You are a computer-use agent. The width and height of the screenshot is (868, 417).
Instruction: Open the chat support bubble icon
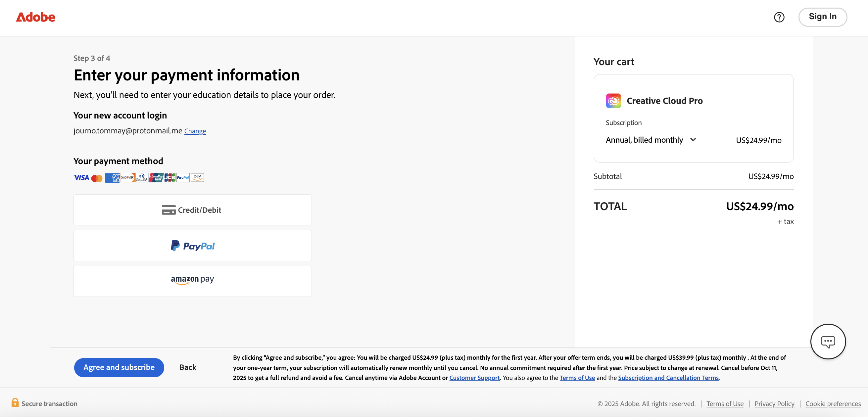(x=828, y=341)
